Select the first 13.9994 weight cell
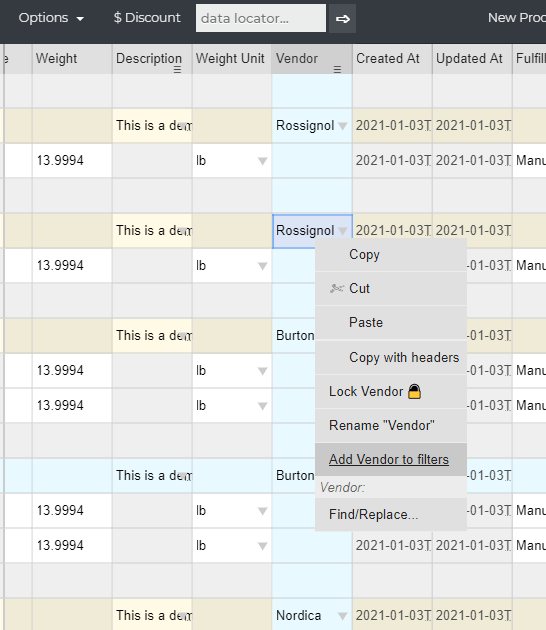 (72, 160)
